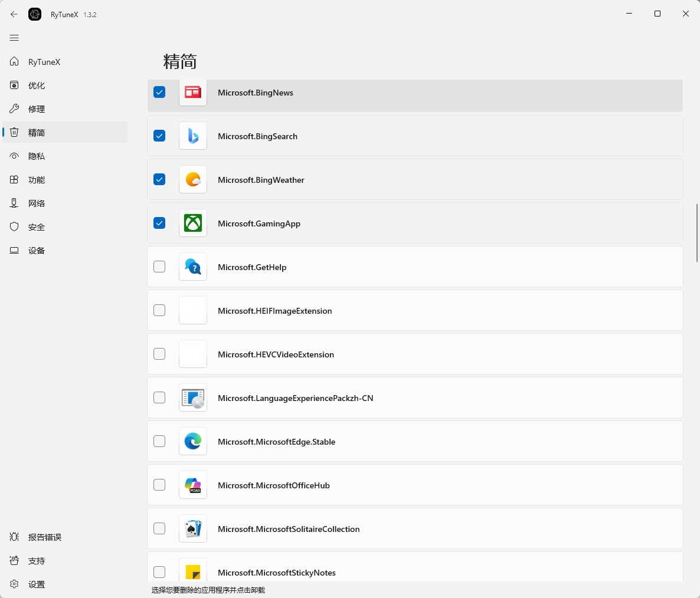Click the 支持 sidebar icon

pos(14,560)
